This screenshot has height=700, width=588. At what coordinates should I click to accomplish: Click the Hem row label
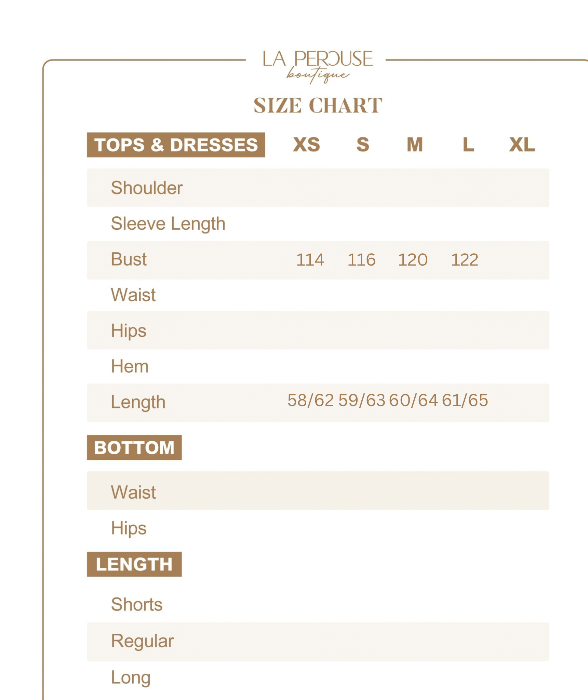click(130, 366)
